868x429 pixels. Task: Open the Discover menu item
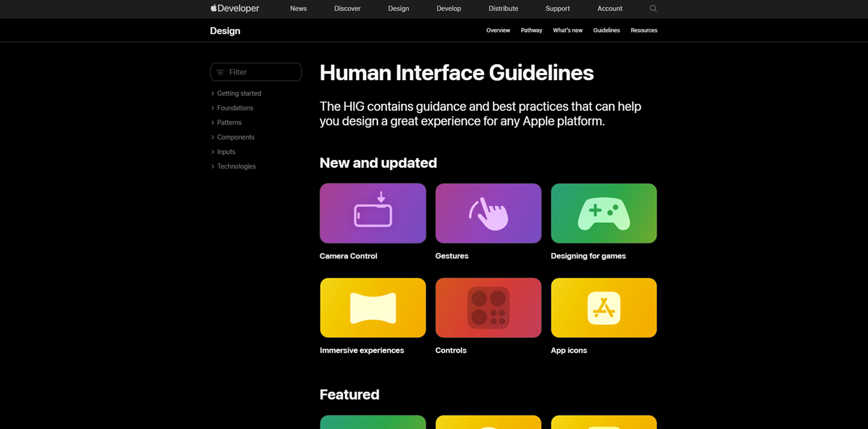click(x=347, y=8)
